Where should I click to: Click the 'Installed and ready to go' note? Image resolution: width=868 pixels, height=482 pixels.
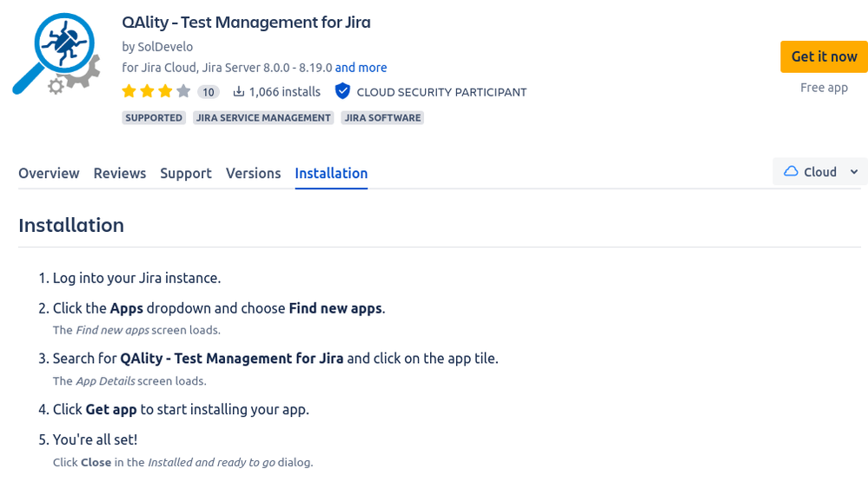pos(183,462)
